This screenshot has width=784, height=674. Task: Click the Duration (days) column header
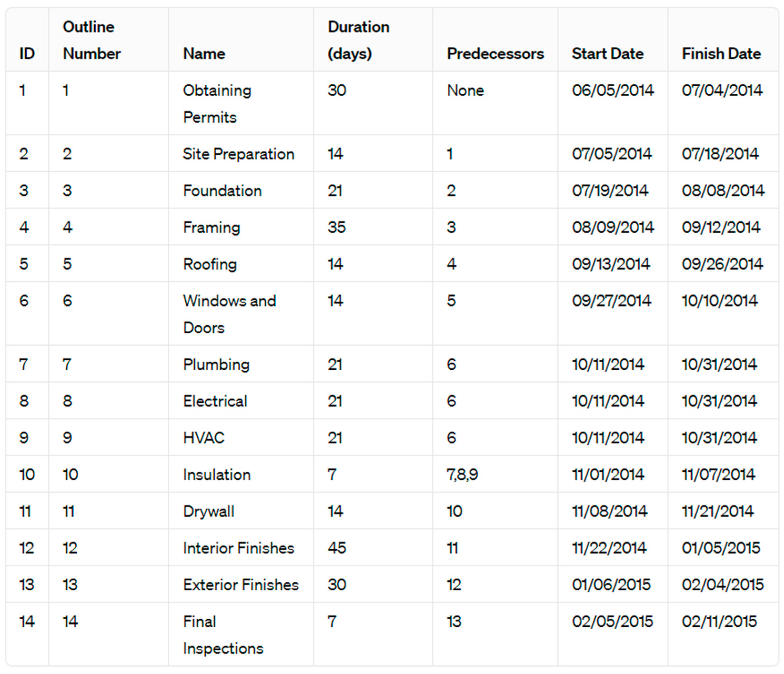[x=358, y=40]
